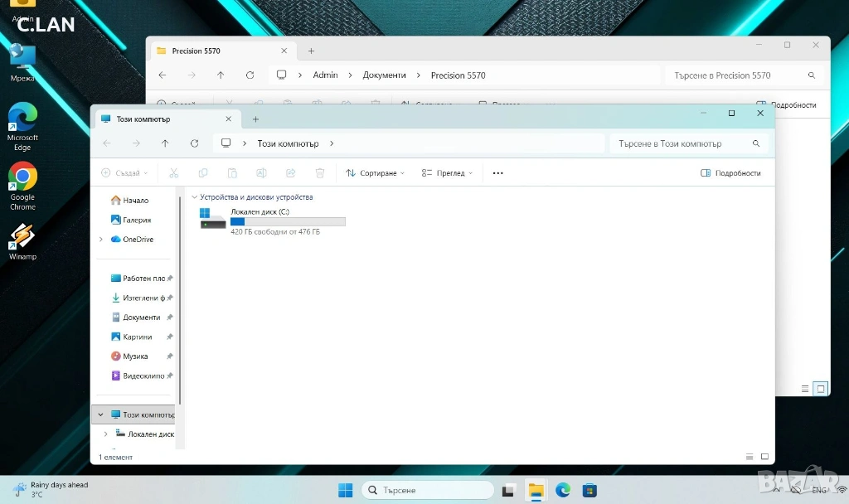This screenshot has height=504, width=849.
Task: Open Winamp desktop shortcut
Action: [x=22, y=240]
